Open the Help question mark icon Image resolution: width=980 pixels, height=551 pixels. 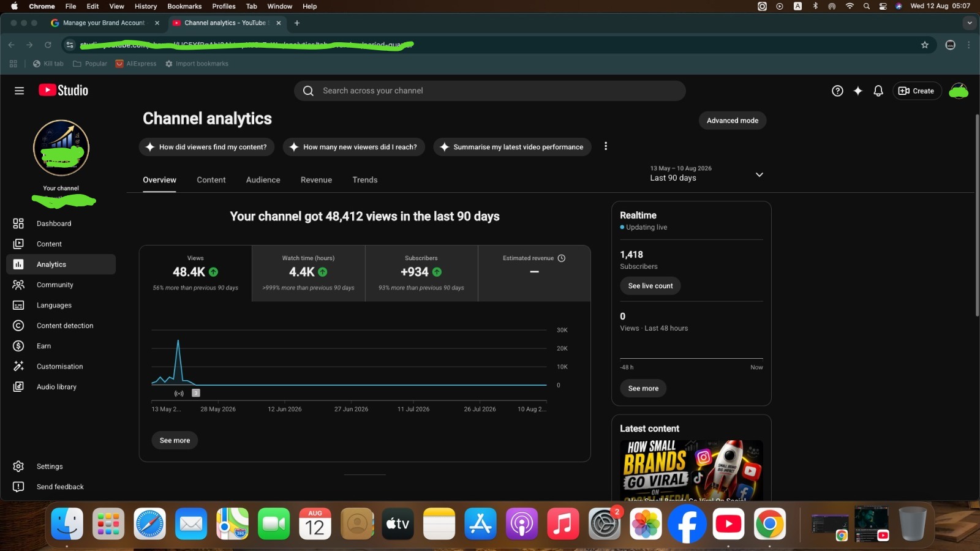click(837, 91)
